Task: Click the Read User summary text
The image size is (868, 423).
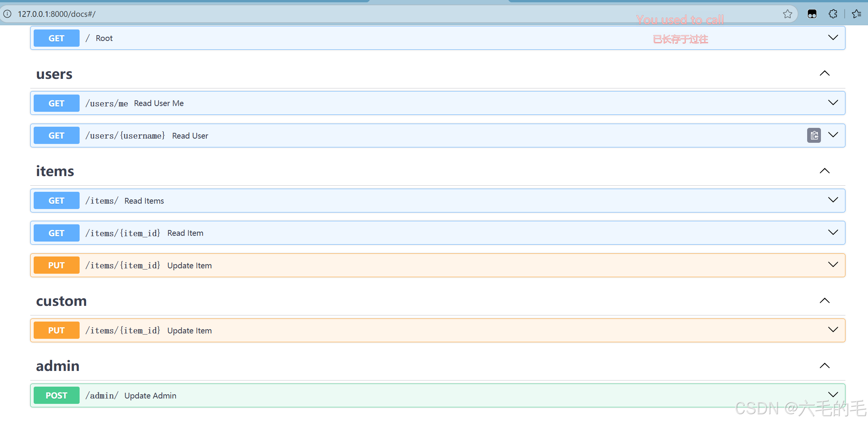Action: (x=190, y=136)
